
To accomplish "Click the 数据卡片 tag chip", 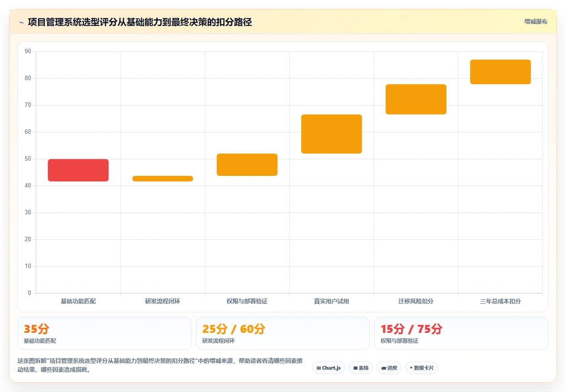I will pyautogui.click(x=422, y=368).
